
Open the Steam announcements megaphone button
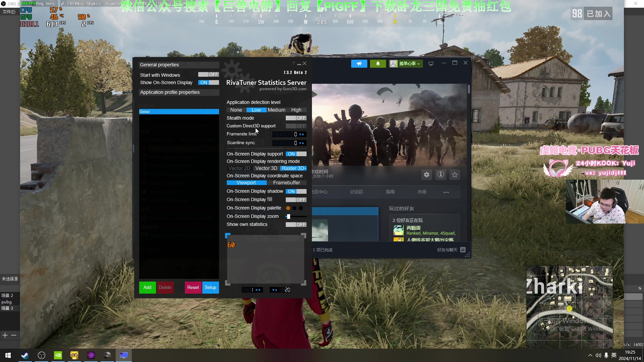(359, 64)
